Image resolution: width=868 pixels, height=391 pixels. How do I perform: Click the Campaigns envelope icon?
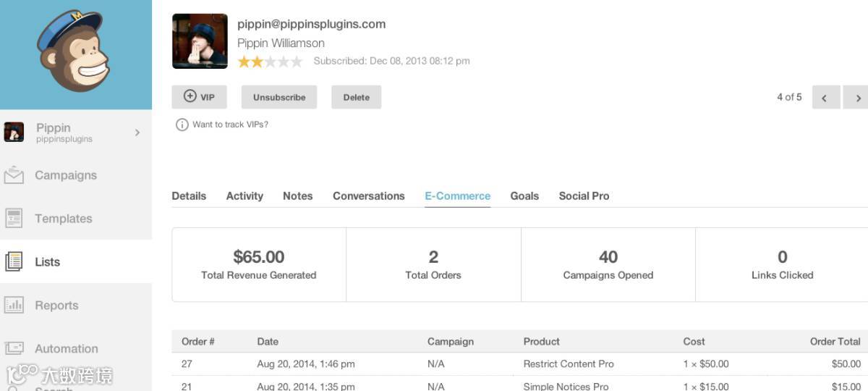point(14,175)
